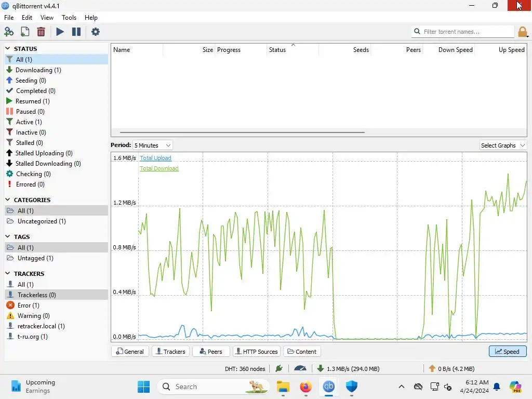
Task: Select the Stalled (0) status filter
Action: point(56,143)
